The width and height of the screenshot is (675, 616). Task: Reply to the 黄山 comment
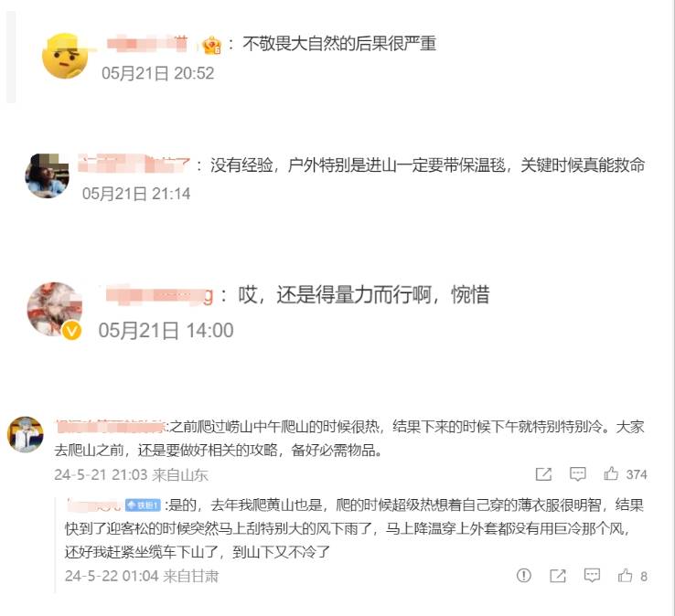(x=592, y=575)
